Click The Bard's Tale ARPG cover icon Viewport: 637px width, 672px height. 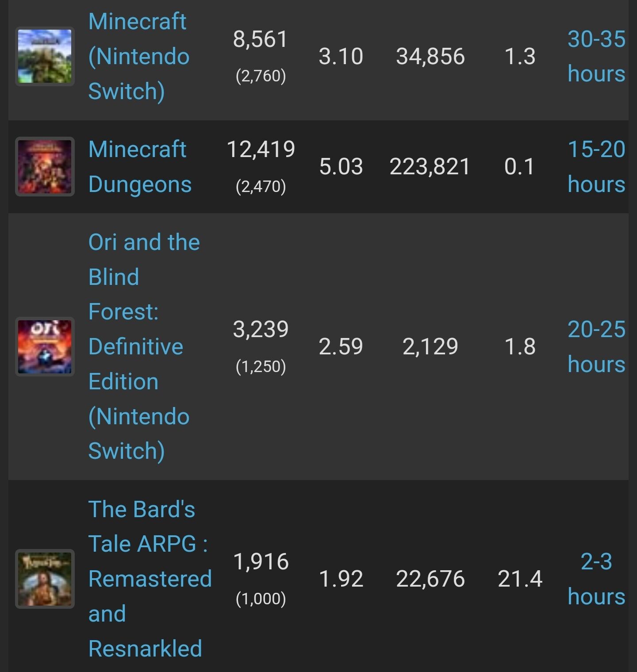(45, 579)
